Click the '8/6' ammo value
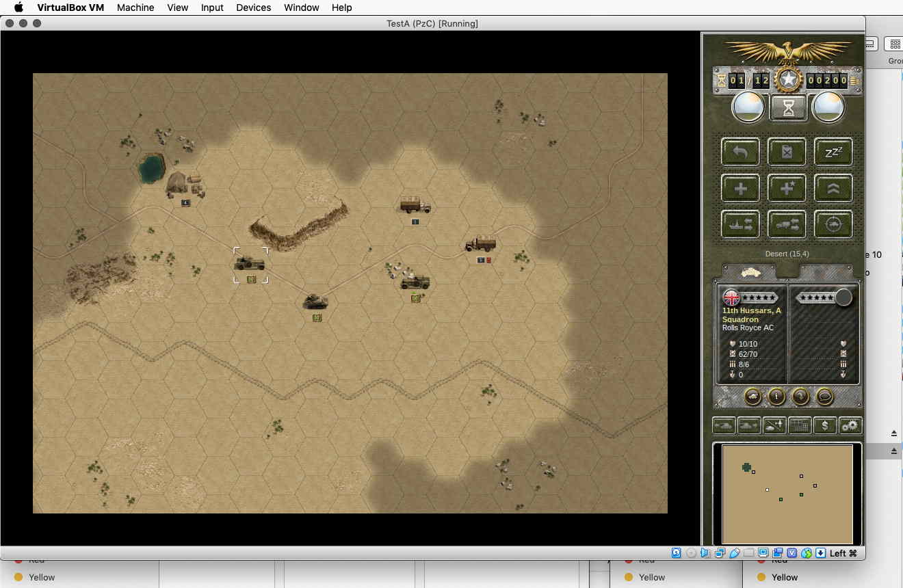 (x=744, y=364)
